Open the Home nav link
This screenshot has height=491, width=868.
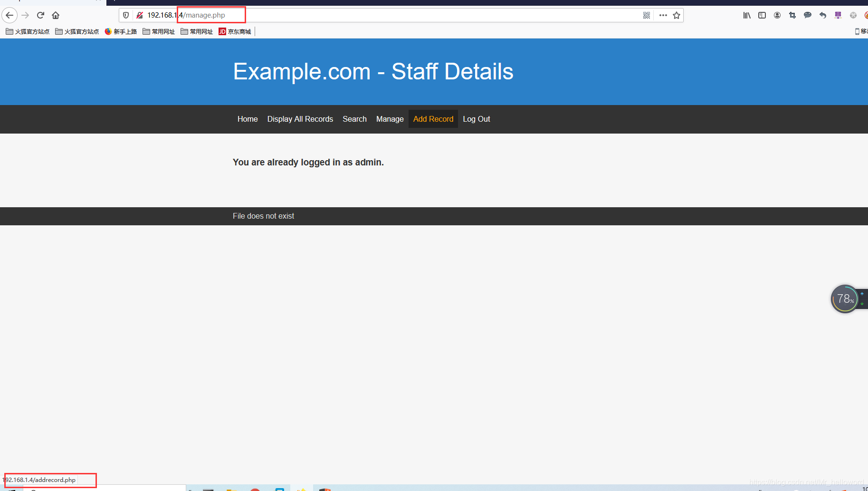248,119
